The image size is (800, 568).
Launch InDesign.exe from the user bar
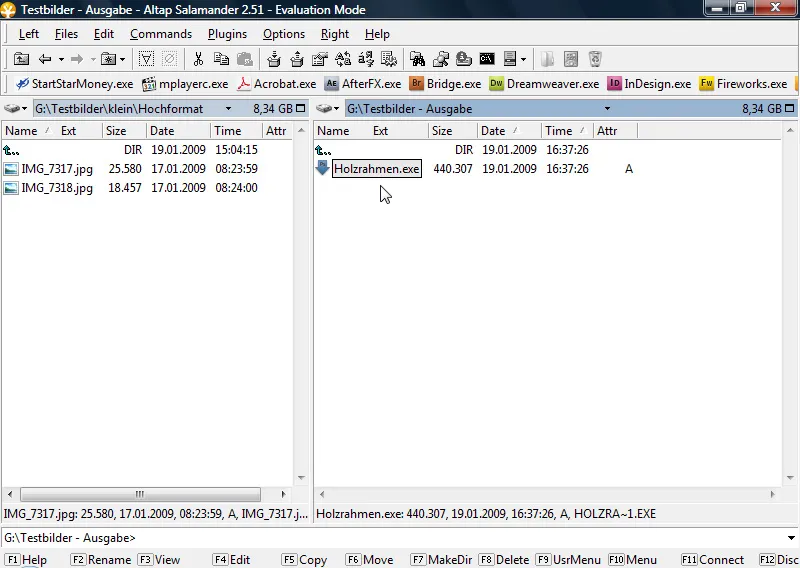(649, 84)
